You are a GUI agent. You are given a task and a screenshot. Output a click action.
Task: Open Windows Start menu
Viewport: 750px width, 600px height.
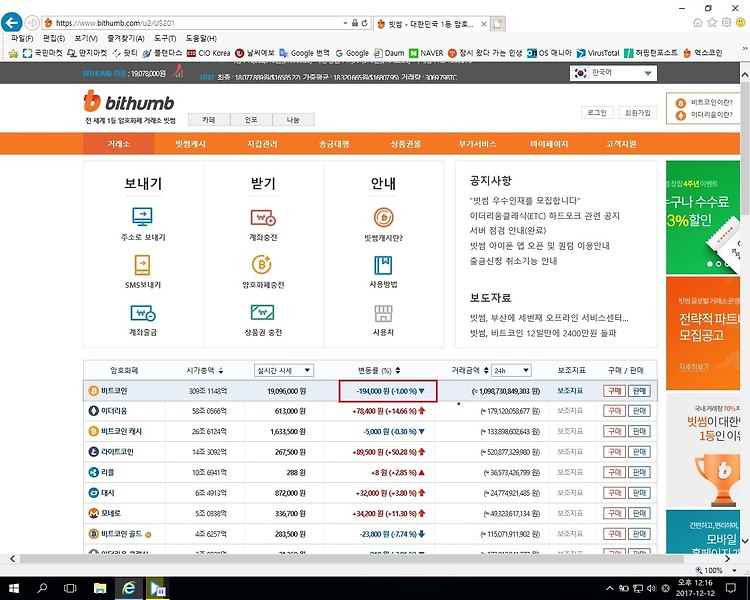(13, 588)
